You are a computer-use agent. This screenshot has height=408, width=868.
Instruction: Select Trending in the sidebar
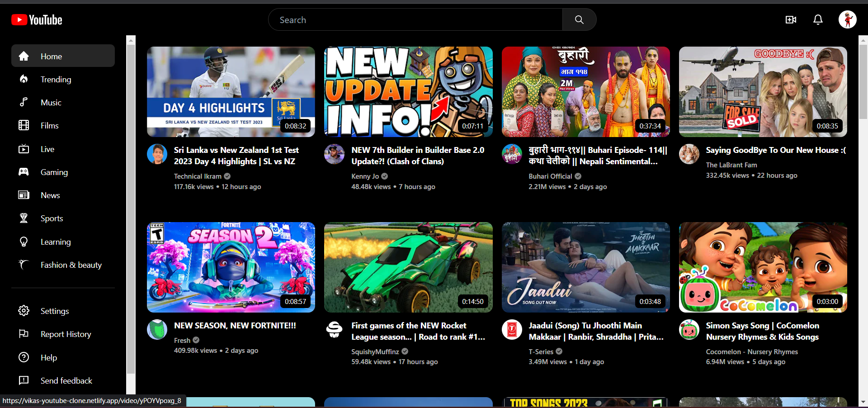point(63,79)
